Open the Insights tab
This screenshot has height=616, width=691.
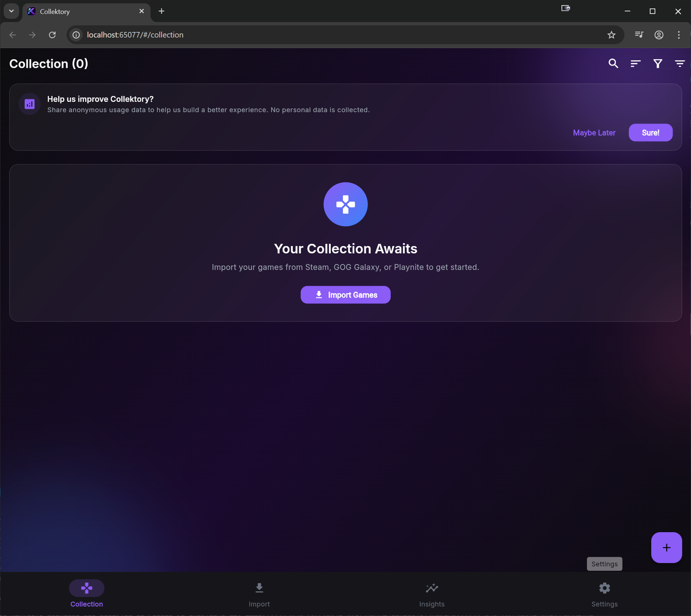[x=431, y=594]
